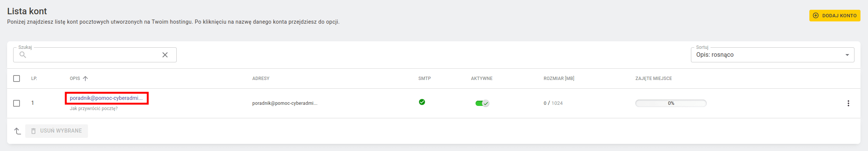Clear the search field with X icon
The image size is (868, 151).
pyautogui.click(x=165, y=55)
